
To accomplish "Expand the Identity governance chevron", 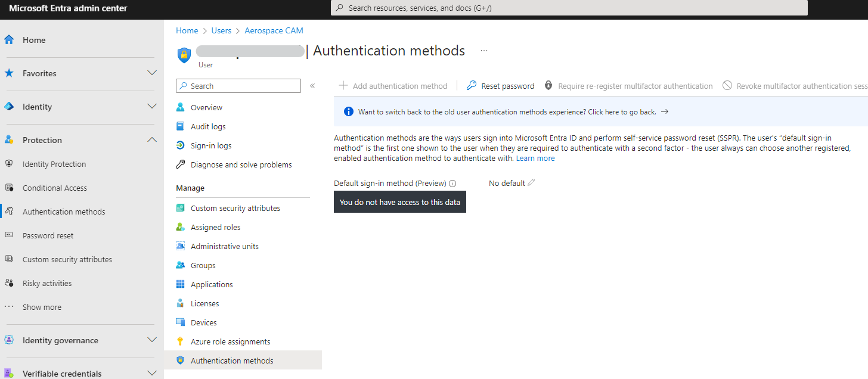I will coord(152,340).
